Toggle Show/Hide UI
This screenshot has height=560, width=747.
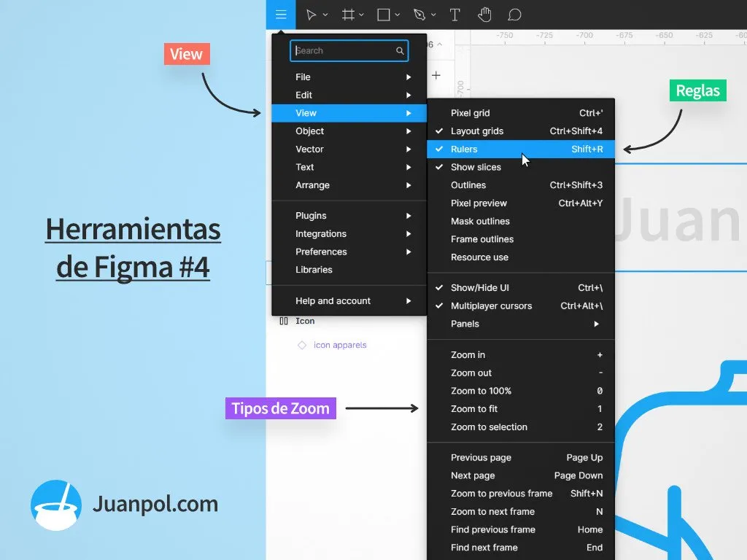coord(521,287)
